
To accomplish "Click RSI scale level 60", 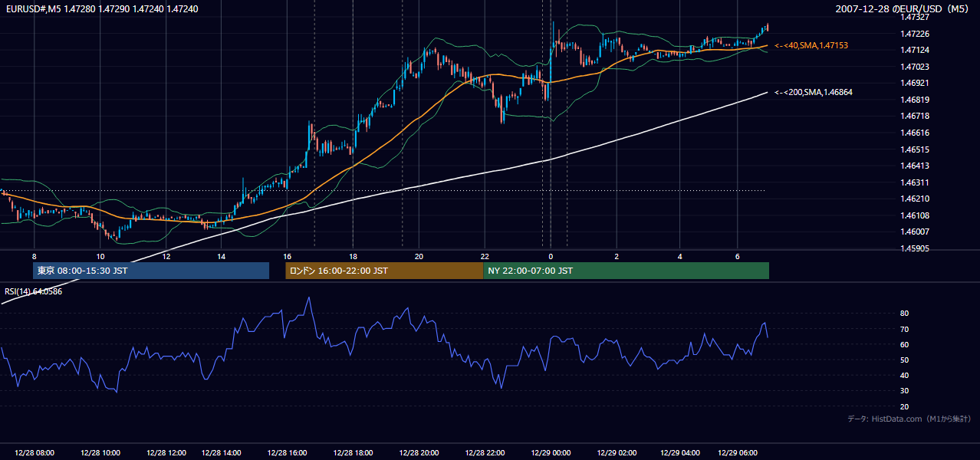I will [905, 344].
